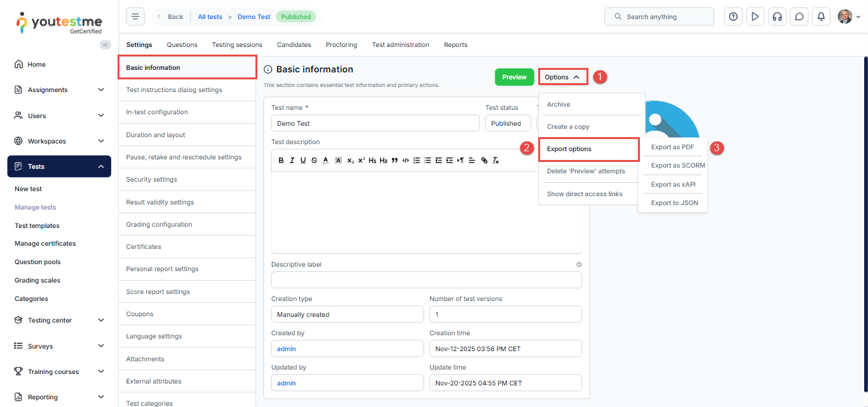Insert a link in description editor
The height and width of the screenshot is (407, 868).
click(x=484, y=161)
